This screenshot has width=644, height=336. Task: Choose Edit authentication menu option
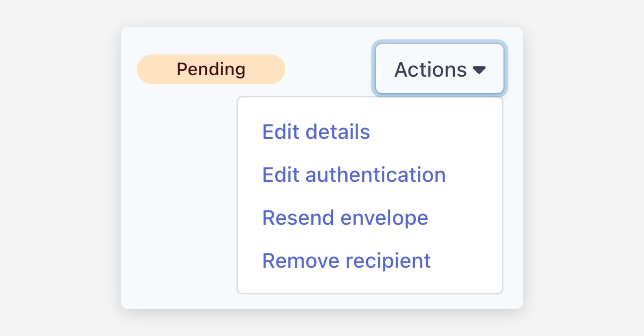click(x=354, y=175)
